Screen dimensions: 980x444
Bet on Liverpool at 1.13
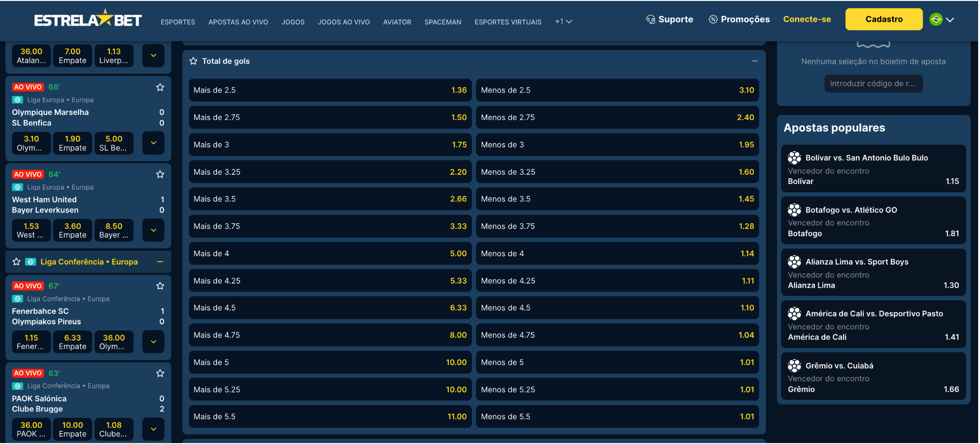point(114,56)
